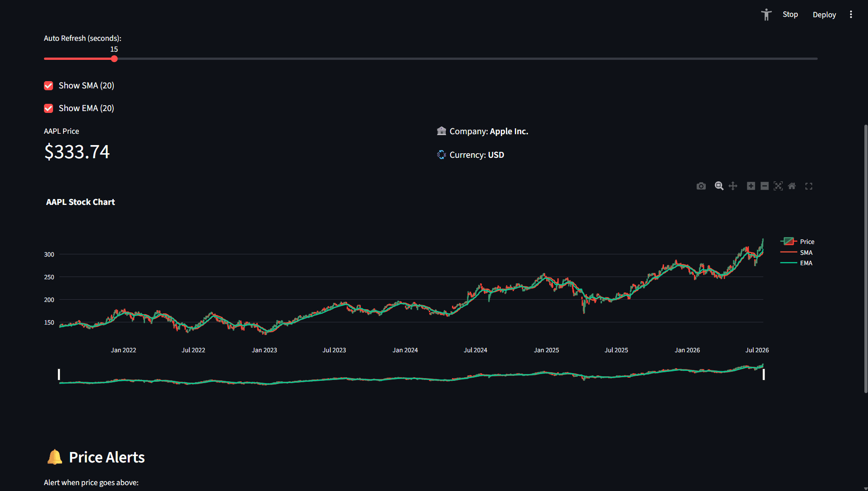Click the 300 y-axis label
868x491 pixels.
click(x=49, y=254)
